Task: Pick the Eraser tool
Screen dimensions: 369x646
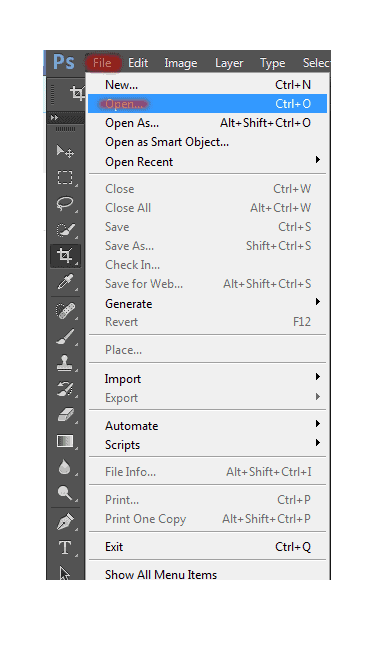Action: click(x=65, y=415)
